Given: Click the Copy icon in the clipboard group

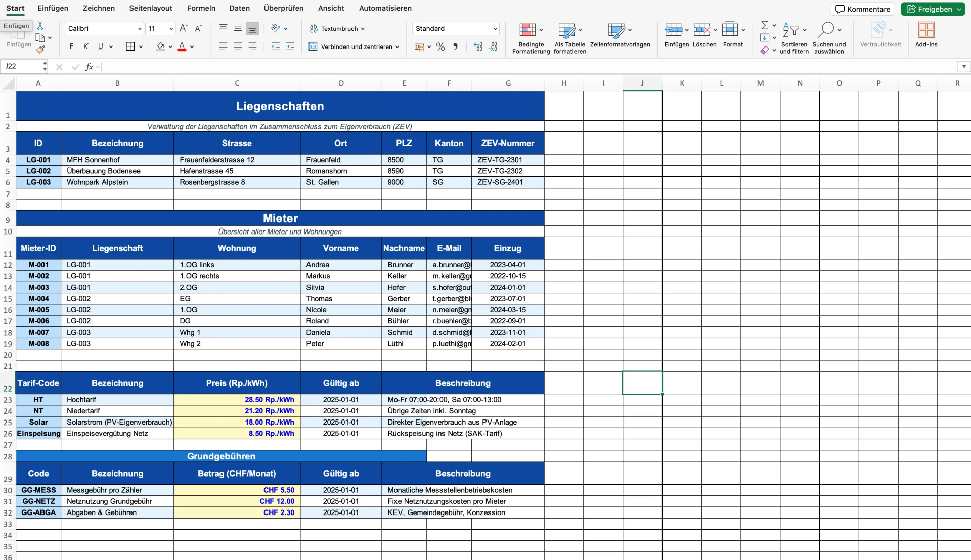Looking at the screenshot, I should pyautogui.click(x=40, y=38).
